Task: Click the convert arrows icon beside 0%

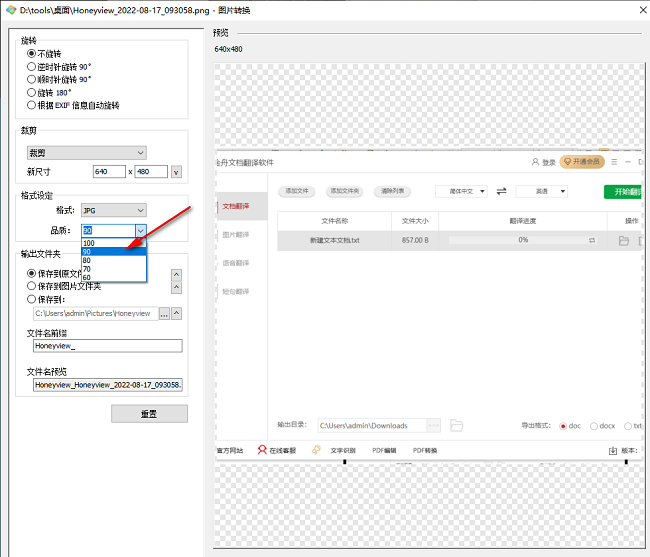Action: click(592, 240)
